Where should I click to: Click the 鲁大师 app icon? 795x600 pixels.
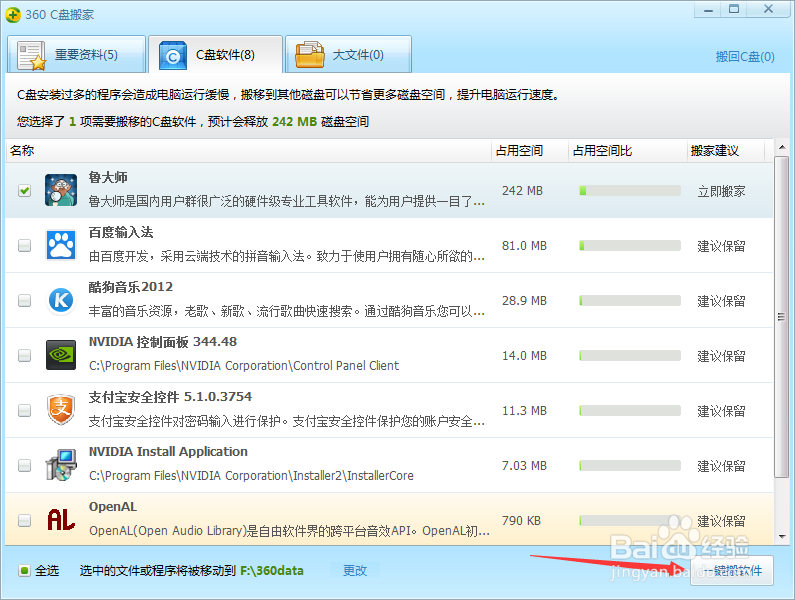pyautogui.click(x=61, y=190)
